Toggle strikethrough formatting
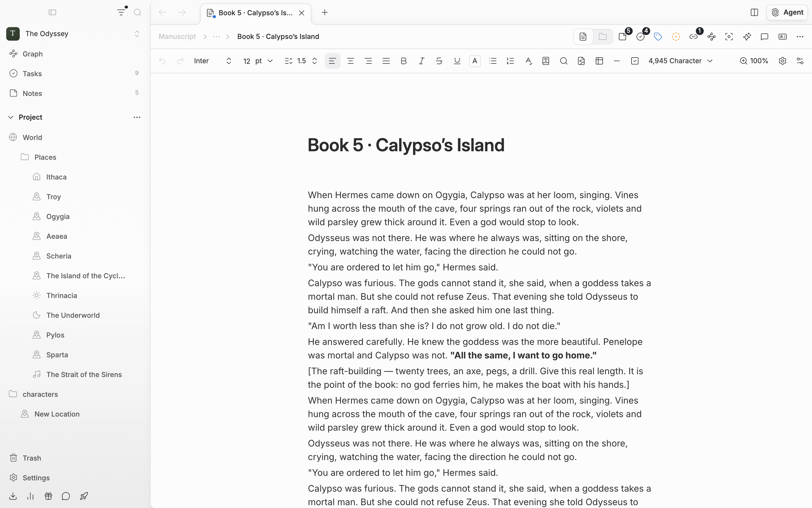 click(x=439, y=61)
